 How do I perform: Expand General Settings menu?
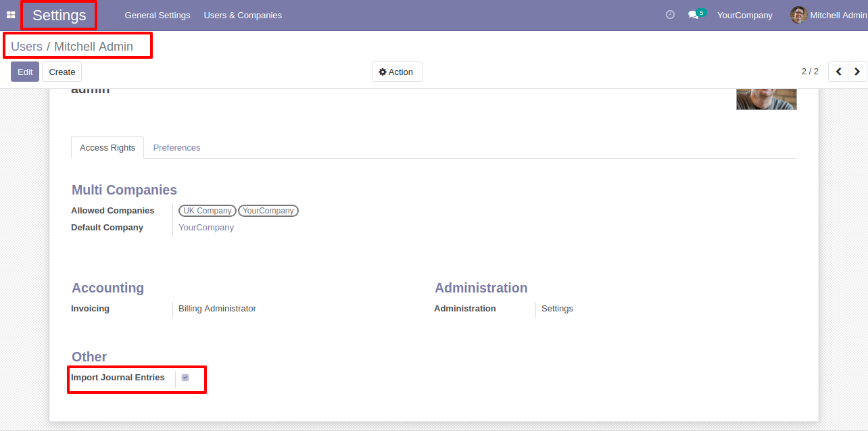[x=158, y=15]
